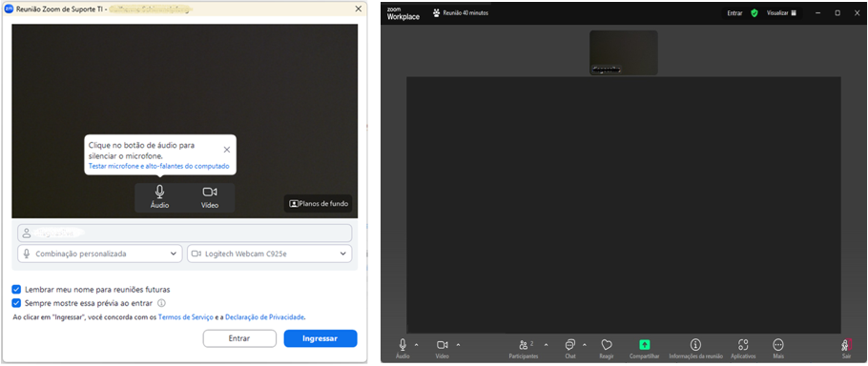868x366 pixels.
Task: Open the Participantes panel
Action: click(523, 348)
